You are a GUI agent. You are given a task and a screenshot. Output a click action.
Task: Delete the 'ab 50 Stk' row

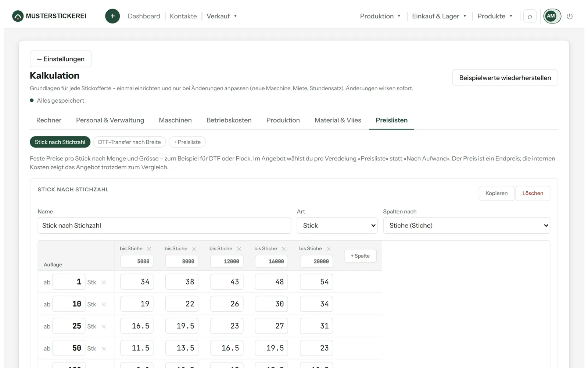(104, 348)
